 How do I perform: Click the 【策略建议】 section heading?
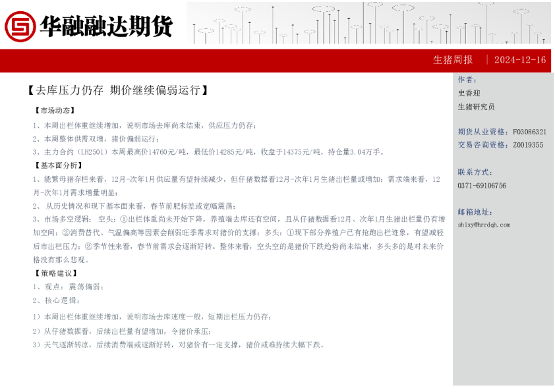pos(55,273)
